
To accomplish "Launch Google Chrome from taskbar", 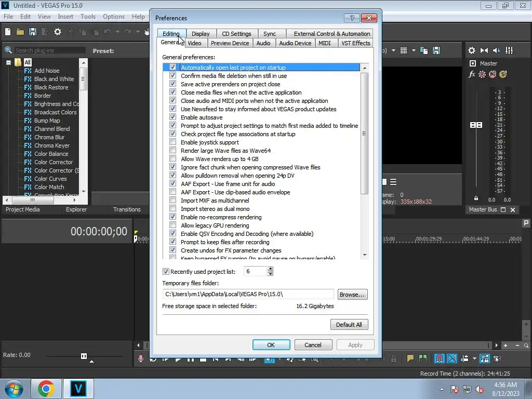I will [x=46, y=389].
